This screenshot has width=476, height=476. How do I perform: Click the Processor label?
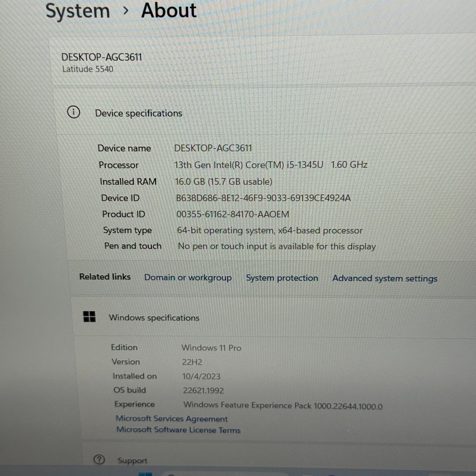tap(119, 165)
